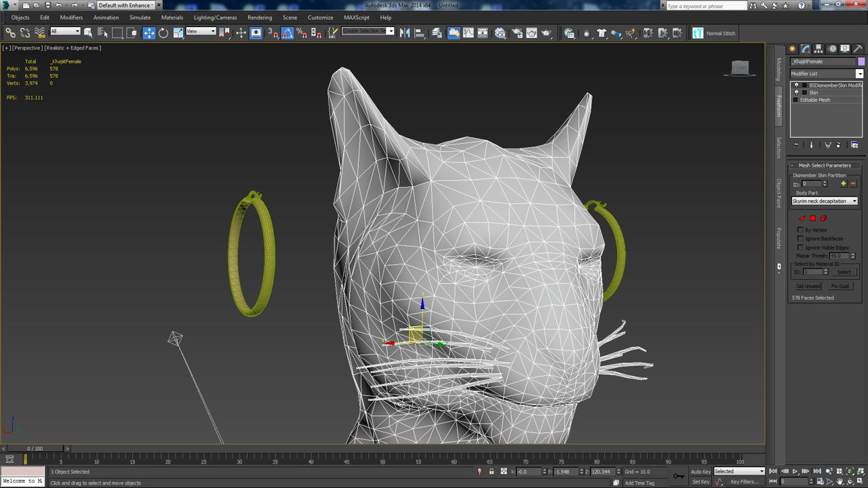
Task: Select the Select and Move tool
Action: pyautogui.click(x=149, y=33)
